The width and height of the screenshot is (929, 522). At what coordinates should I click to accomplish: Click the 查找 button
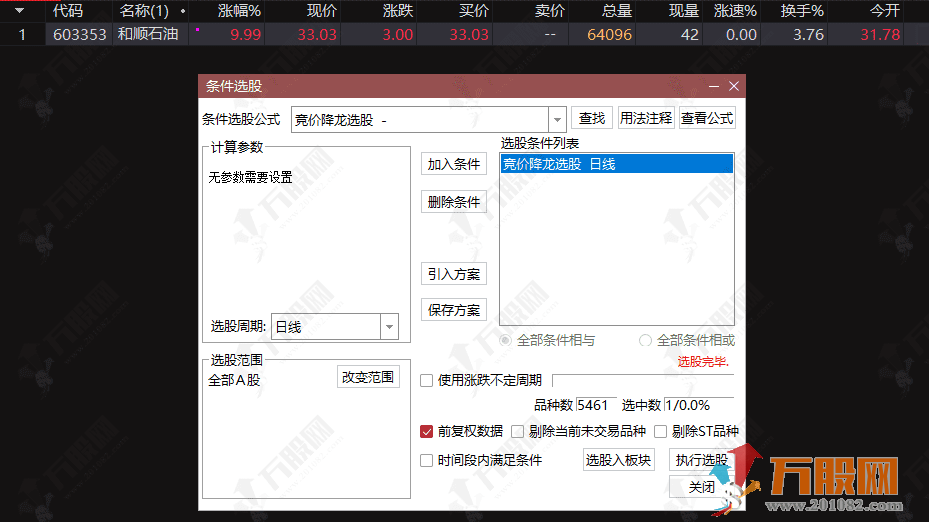pyautogui.click(x=592, y=119)
